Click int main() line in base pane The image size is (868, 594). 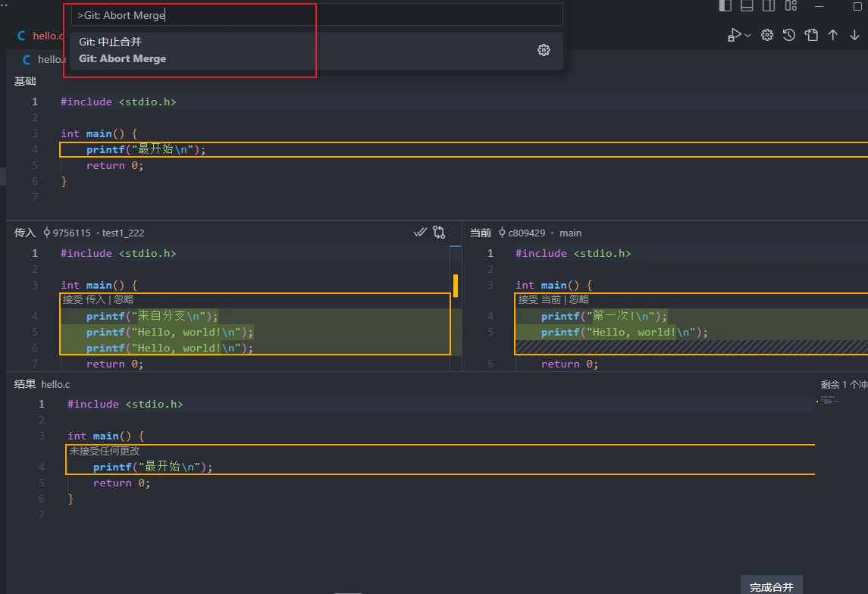tap(99, 134)
